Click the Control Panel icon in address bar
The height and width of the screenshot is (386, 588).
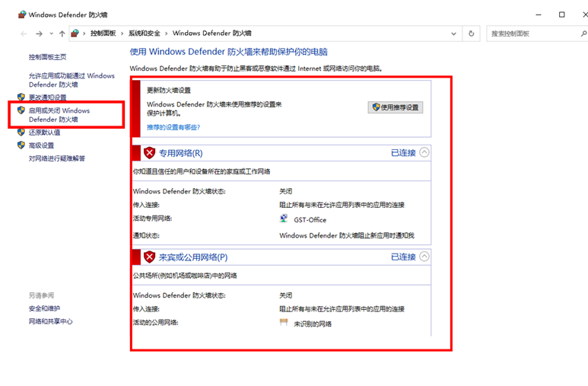coord(75,33)
